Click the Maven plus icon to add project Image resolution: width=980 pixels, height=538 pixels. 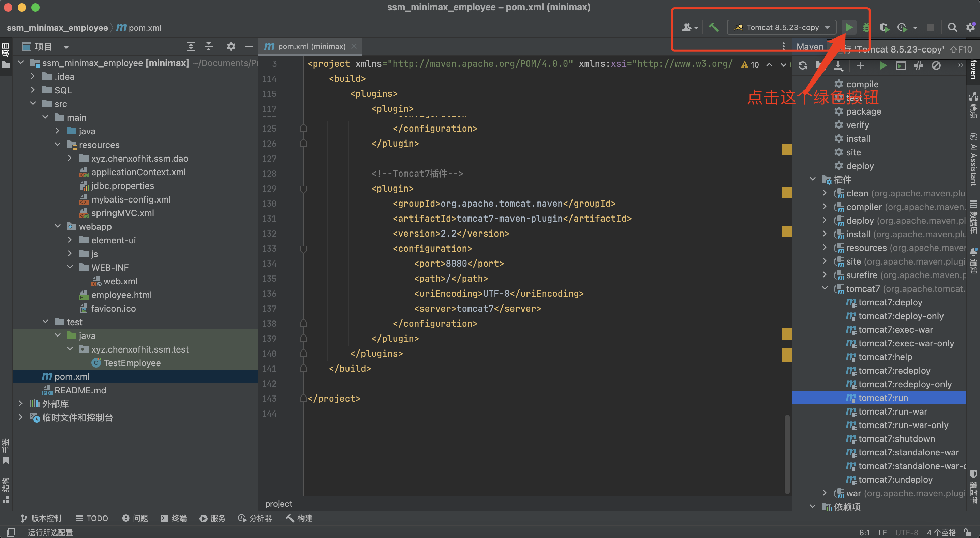coord(860,66)
